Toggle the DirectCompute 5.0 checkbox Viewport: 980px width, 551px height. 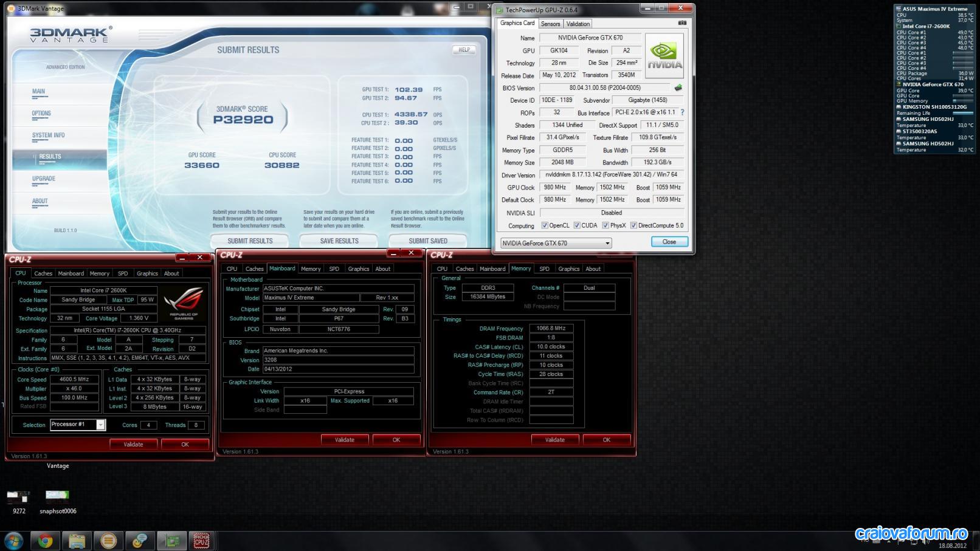point(633,225)
